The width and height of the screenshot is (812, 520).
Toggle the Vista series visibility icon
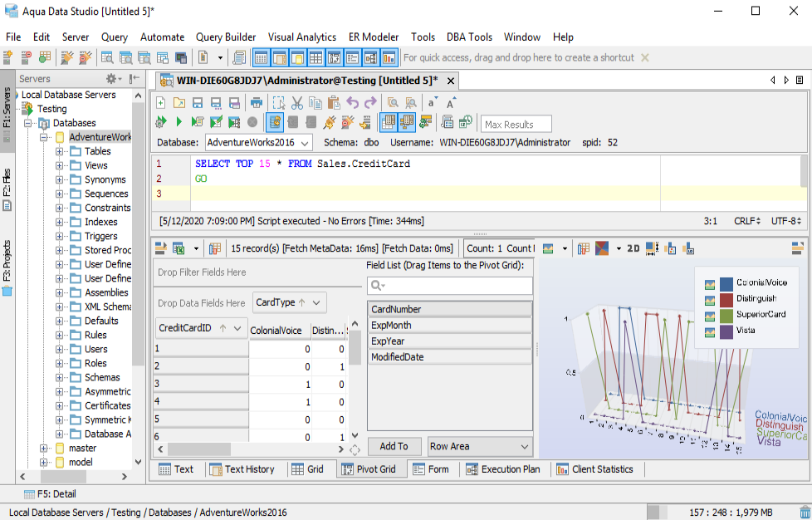coord(710,331)
